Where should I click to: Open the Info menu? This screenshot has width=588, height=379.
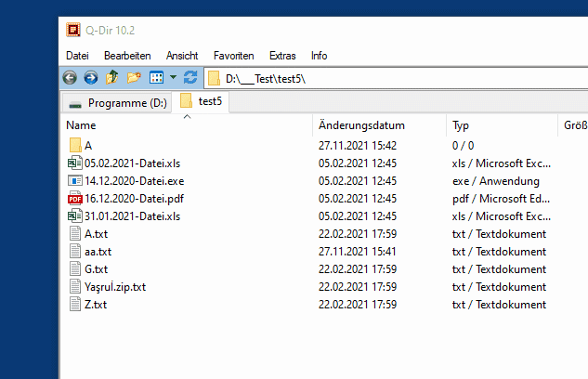320,56
